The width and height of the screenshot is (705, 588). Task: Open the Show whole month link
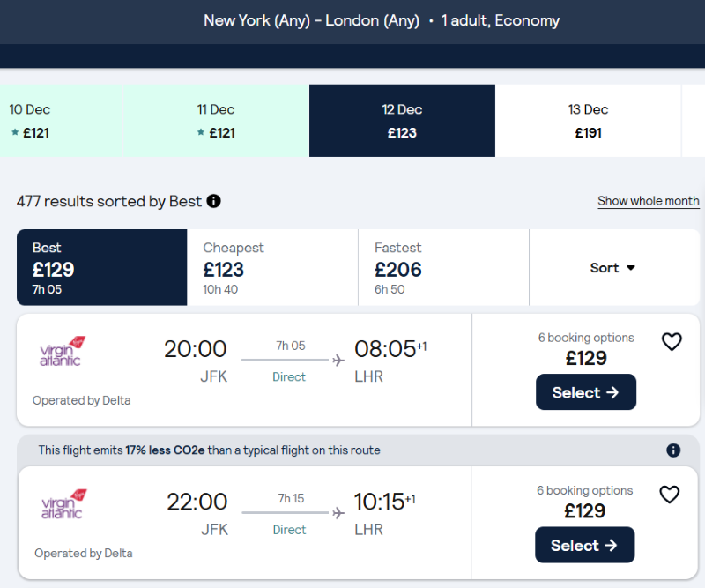648,201
